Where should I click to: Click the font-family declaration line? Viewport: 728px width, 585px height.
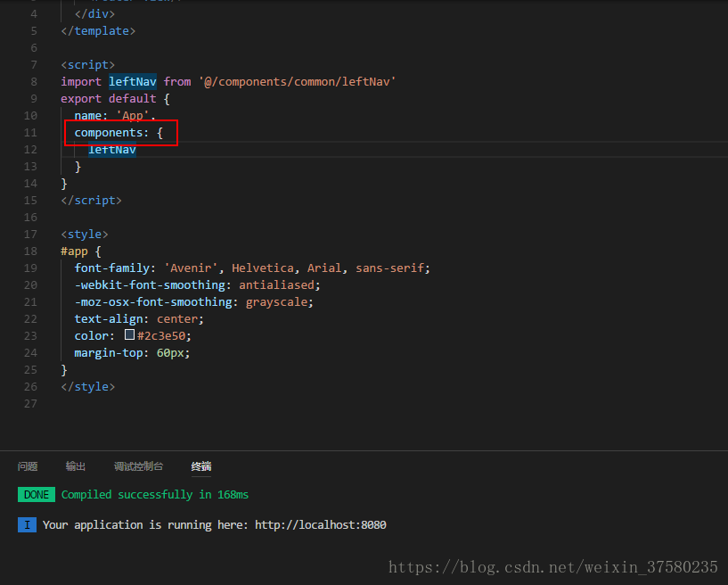[x=252, y=268]
